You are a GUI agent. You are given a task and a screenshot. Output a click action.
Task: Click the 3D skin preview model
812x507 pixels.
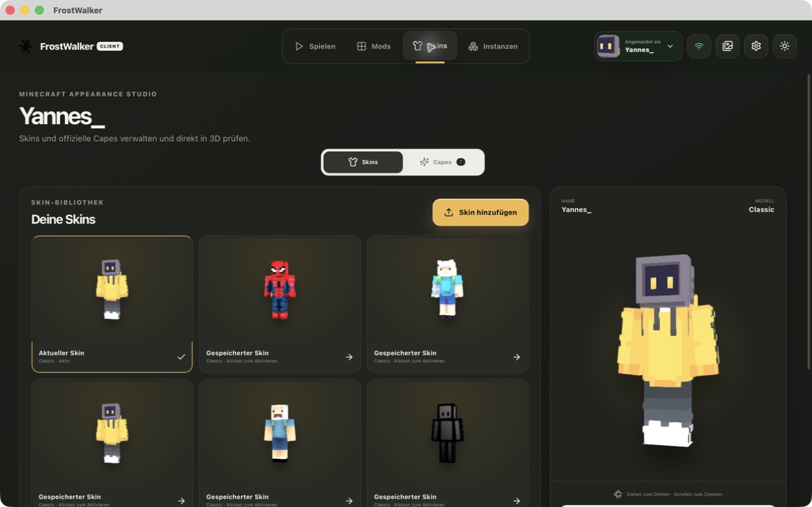pos(668,350)
